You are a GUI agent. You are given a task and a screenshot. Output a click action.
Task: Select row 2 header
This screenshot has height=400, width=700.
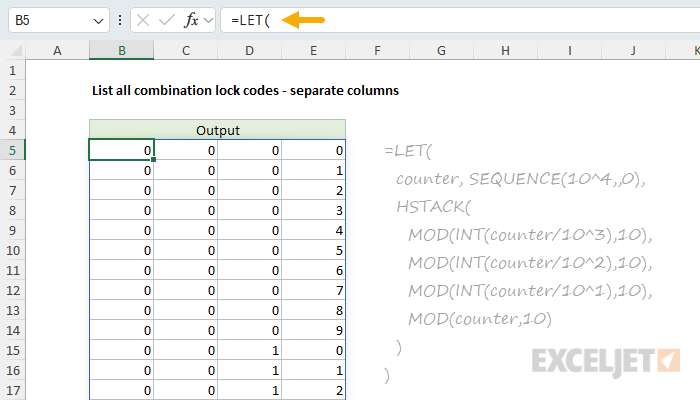coord(12,91)
